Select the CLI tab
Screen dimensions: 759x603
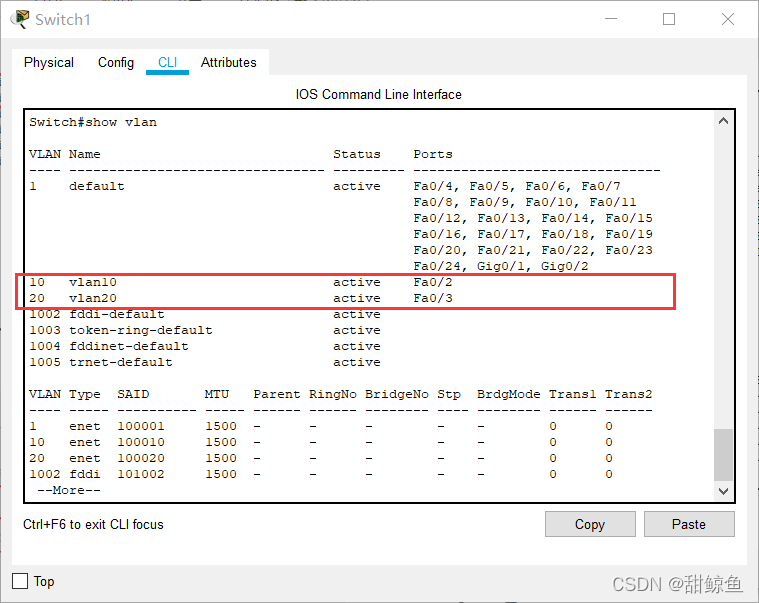[x=167, y=62]
